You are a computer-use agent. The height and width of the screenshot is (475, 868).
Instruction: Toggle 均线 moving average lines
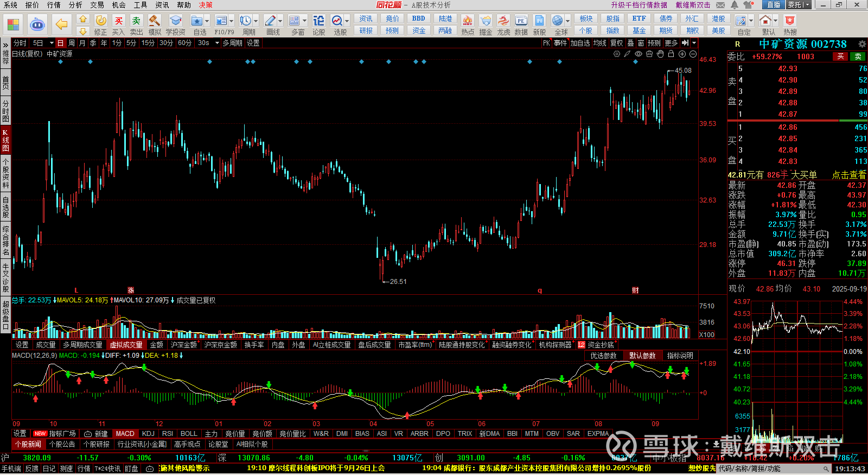tap(599, 43)
